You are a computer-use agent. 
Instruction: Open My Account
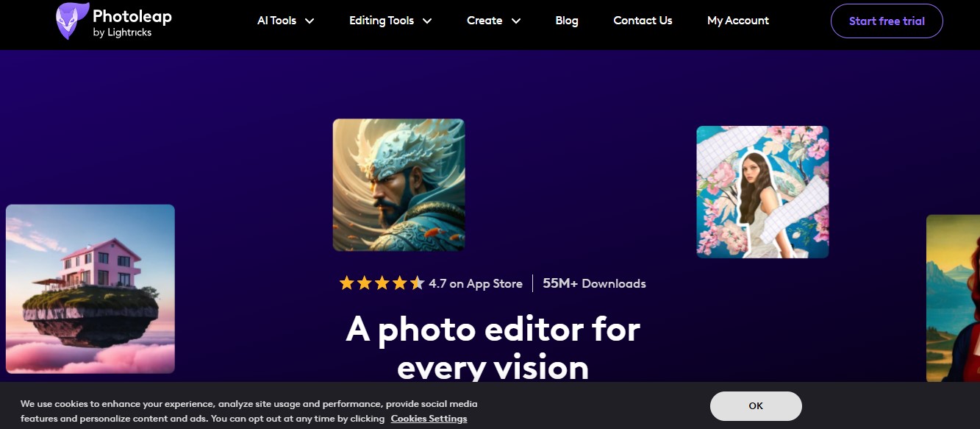click(738, 21)
